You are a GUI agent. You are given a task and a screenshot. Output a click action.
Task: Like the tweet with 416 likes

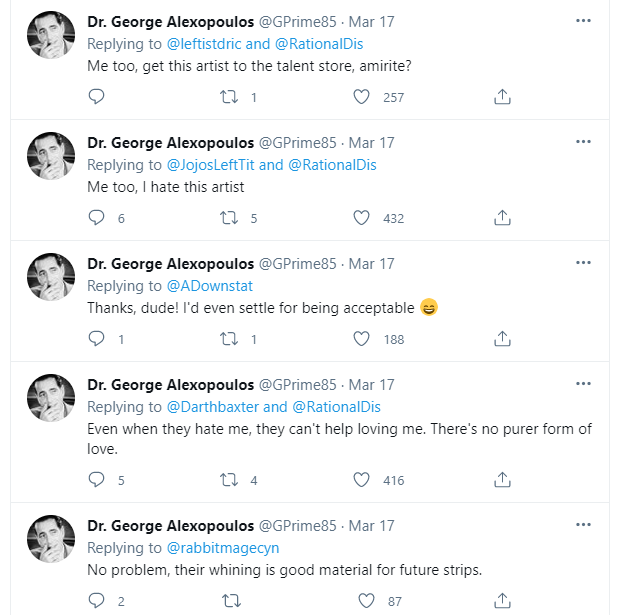(361, 480)
